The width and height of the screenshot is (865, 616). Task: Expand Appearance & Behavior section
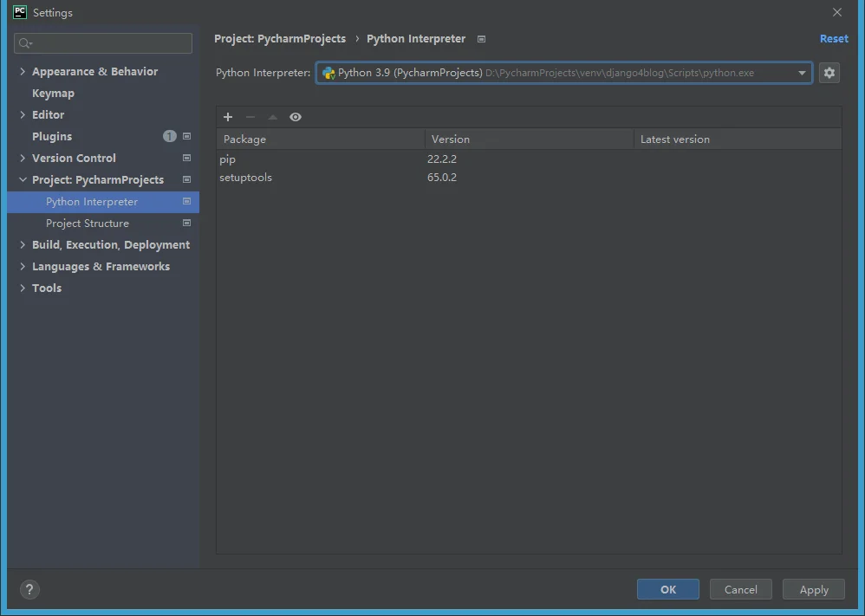(23, 71)
